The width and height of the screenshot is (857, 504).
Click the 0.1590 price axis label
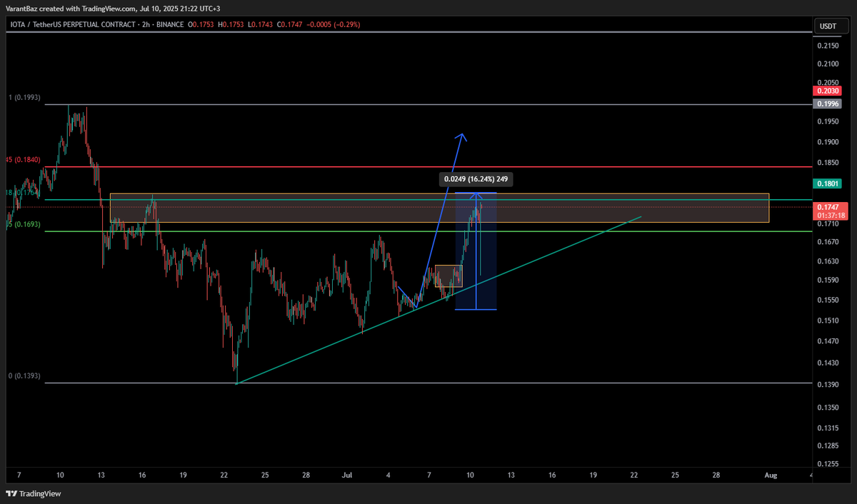tap(828, 281)
